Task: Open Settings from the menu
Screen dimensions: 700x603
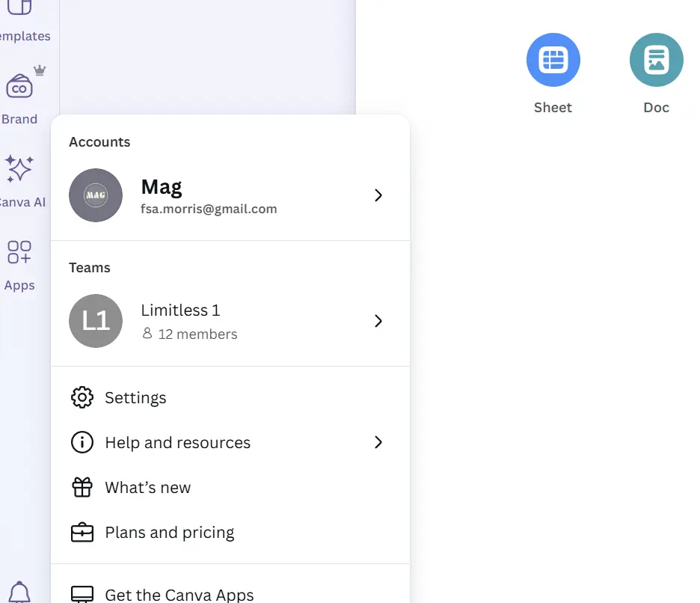Action: point(230,397)
